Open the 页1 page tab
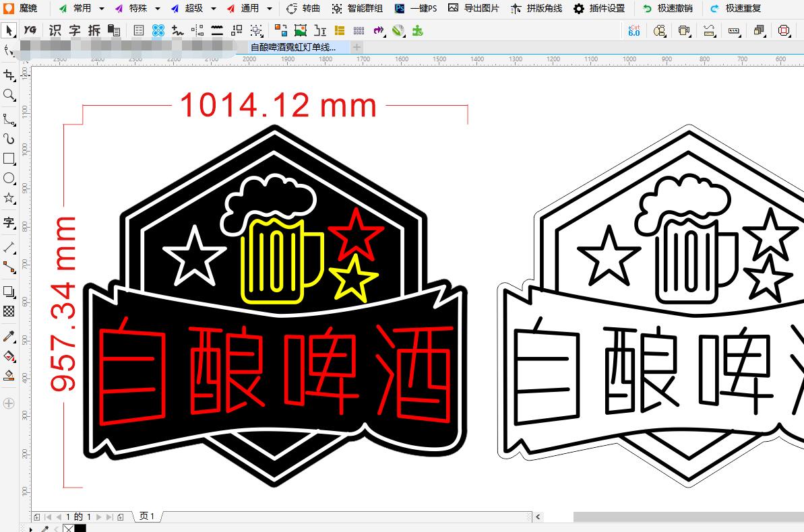 pos(147,516)
